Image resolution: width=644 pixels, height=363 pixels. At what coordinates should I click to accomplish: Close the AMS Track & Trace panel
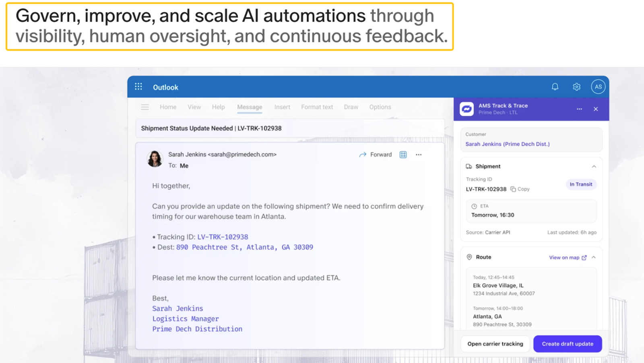[x=596, y=109]
